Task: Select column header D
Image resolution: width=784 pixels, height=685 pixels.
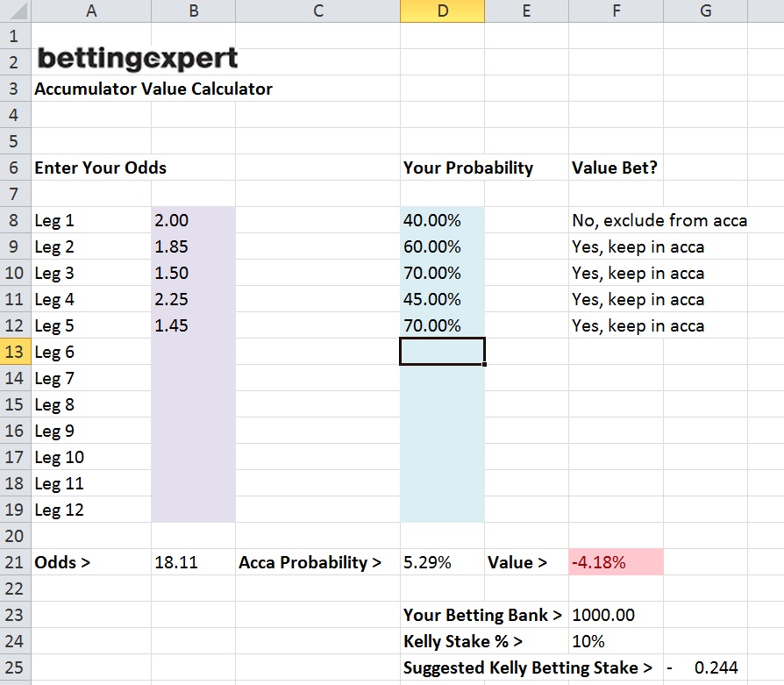Action: click(x=442, y=11)
